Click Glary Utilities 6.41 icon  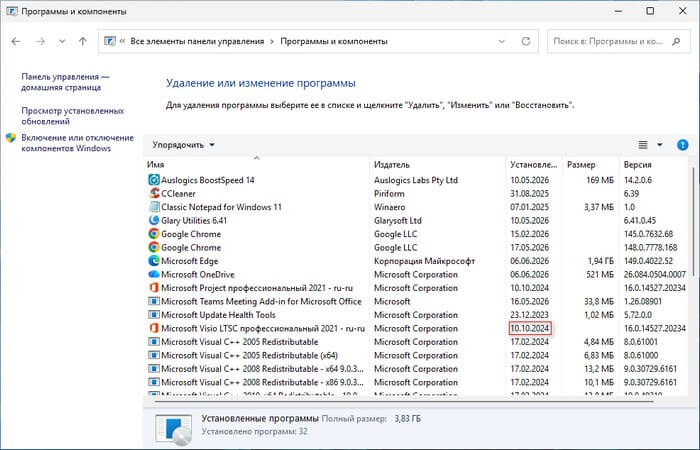[x=154, y=221]
